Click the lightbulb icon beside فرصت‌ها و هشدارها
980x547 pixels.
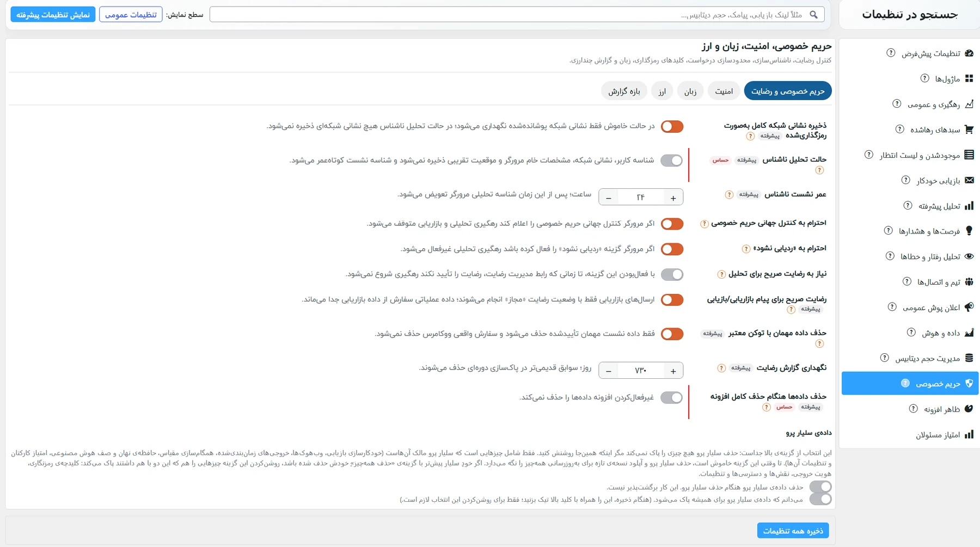pyautogui.click(x=969, y=231)
